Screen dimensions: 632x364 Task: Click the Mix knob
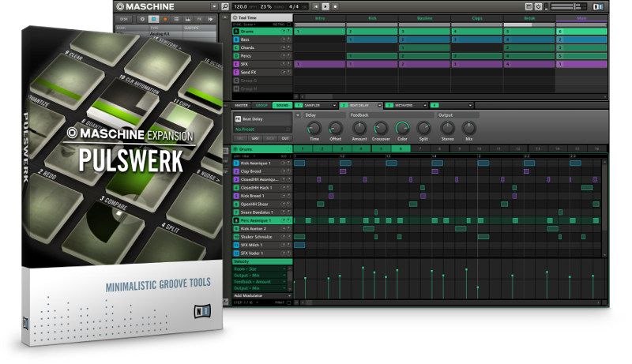[468, 129]
